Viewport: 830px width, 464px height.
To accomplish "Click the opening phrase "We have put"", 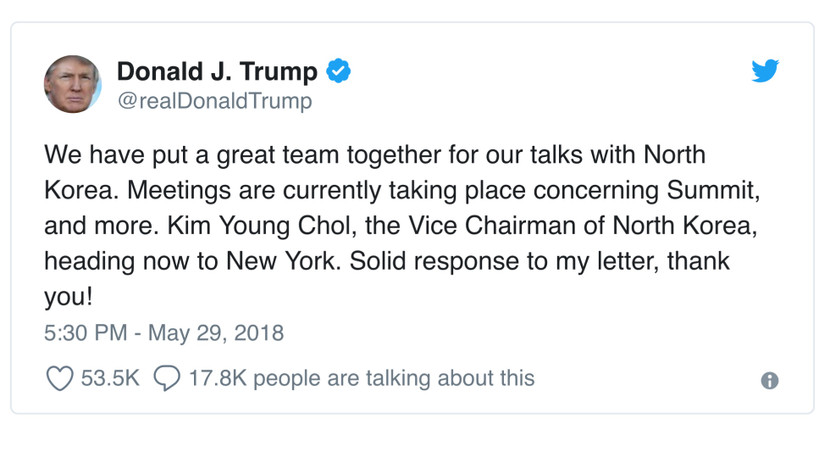I will [105, 155].
